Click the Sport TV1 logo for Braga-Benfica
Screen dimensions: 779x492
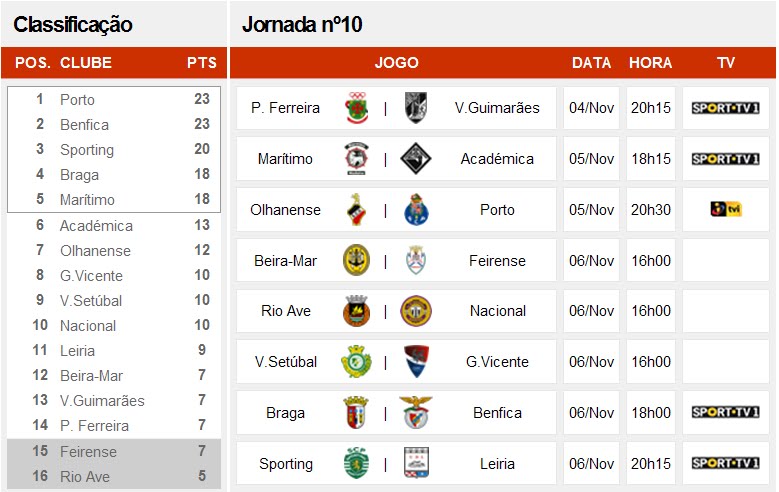point(725,412)
